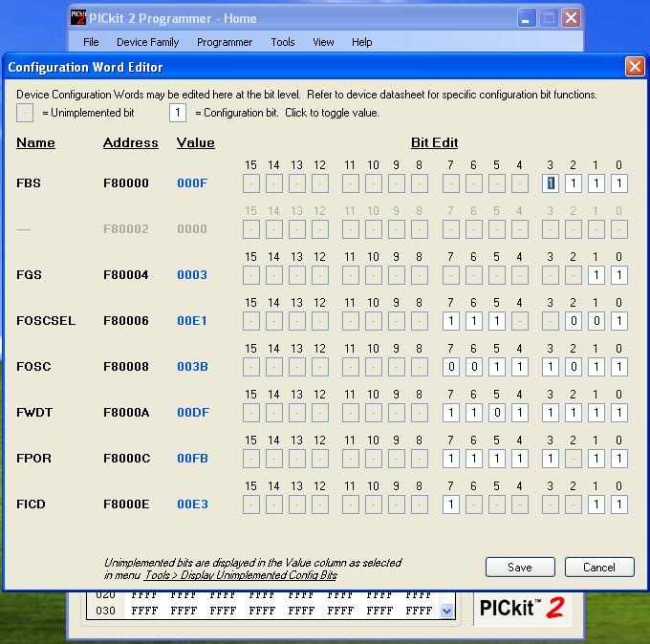The height and width of the screenshot is (644, 650).
Task: Click the memory view scroll down arrow
Action: pyautogui.click(x=446, y=610)
